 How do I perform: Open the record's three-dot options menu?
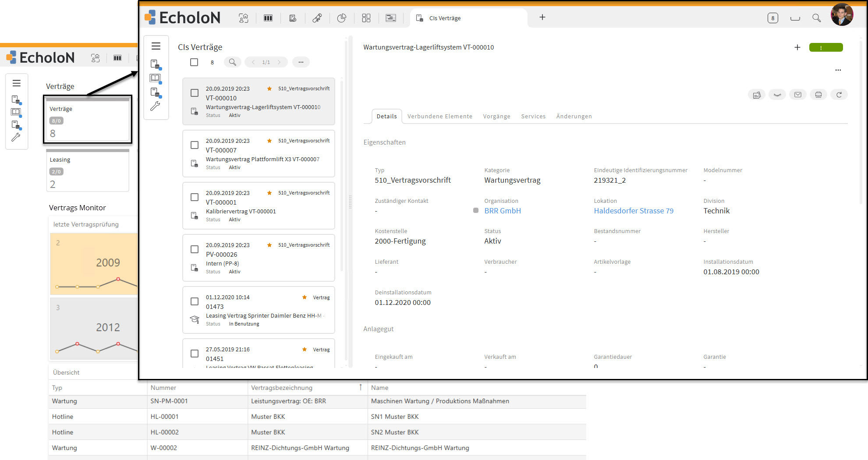coord(838,70)
